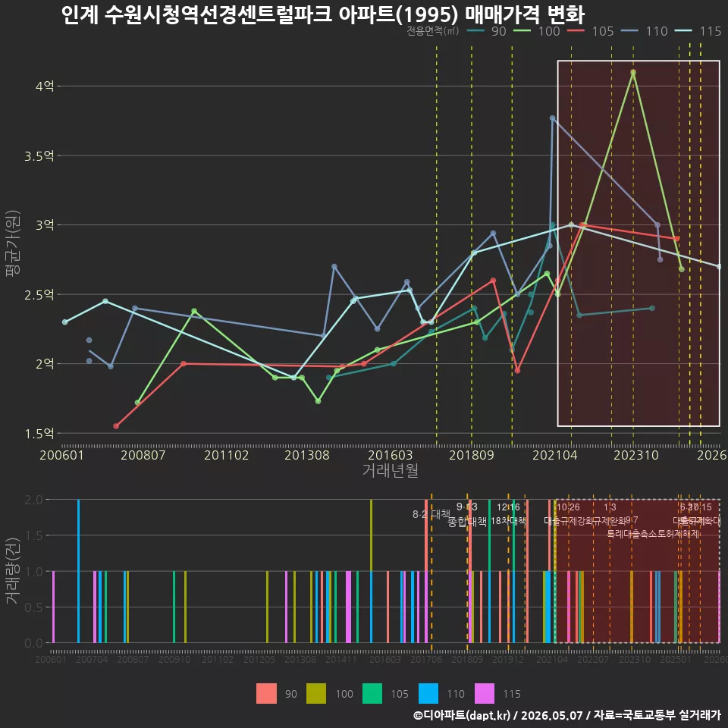Click the olive 100 swatch in bottom legend
Image resolution: width=728 pixels, height=728 pixels.
click(x=316, y=694)
